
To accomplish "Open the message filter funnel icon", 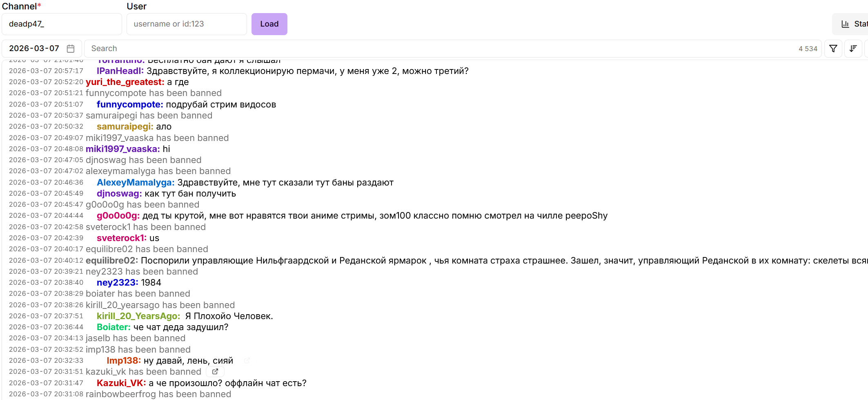I will (x=833, y=49).
